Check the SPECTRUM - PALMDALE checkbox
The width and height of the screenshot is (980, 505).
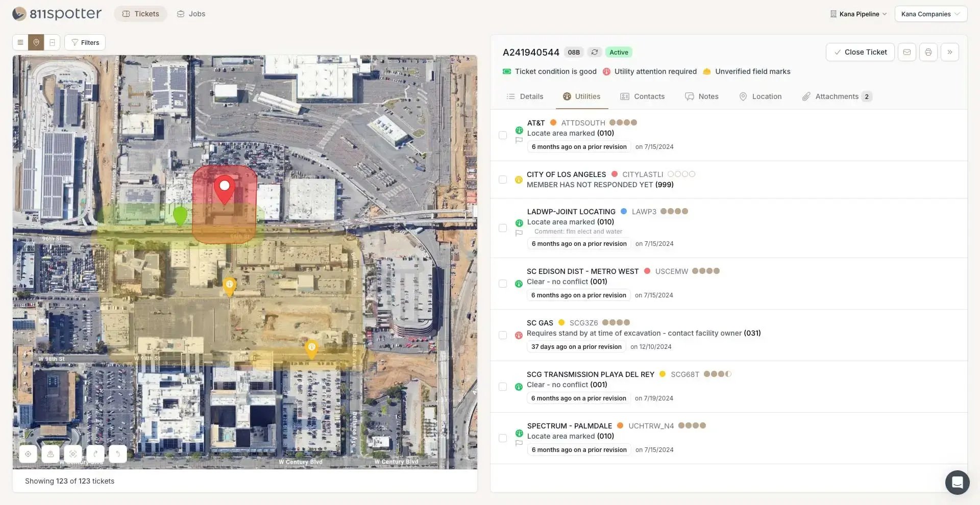503,438
